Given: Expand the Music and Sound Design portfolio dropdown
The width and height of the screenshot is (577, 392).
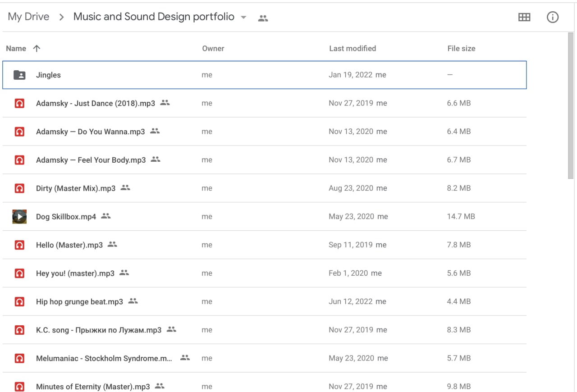Looking at the screenshot, I should point(243,18).
